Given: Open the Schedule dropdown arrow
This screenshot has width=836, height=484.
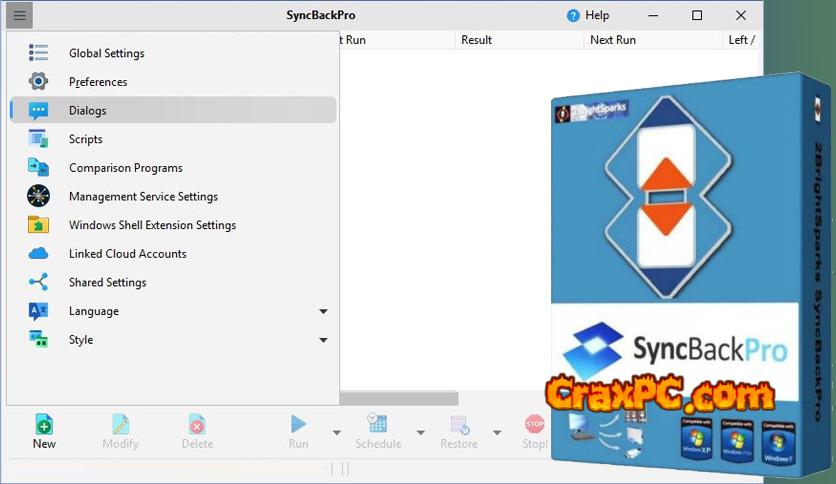Looking at the screenshot, I should [420, 433].
